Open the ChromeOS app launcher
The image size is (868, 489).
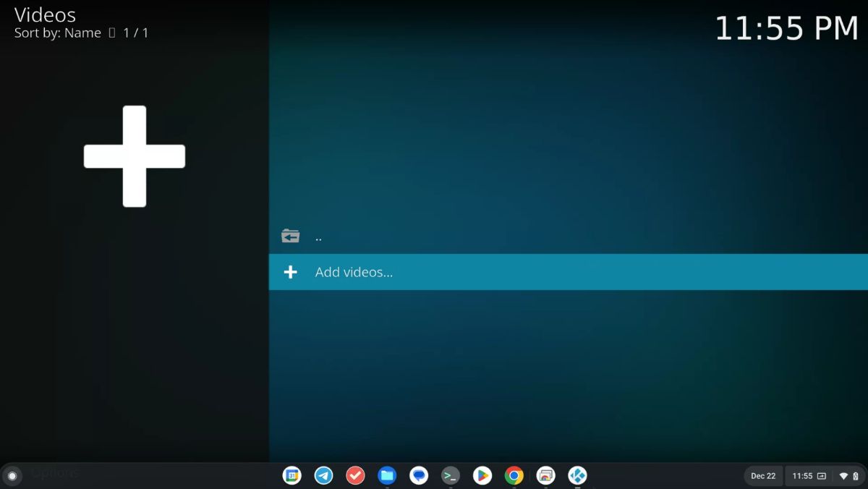coord(13,476)
